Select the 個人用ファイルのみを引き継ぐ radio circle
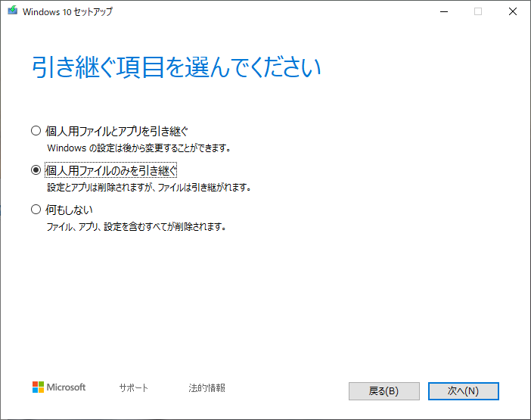Screen dimensions: 531x420 click(x=36, y=170)
